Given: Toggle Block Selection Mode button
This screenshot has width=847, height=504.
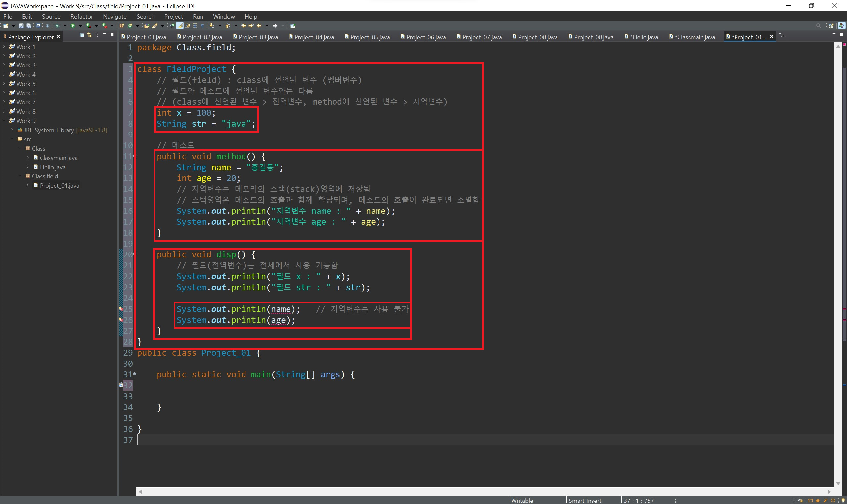Looking at the screenshot, I should point(195,26).
